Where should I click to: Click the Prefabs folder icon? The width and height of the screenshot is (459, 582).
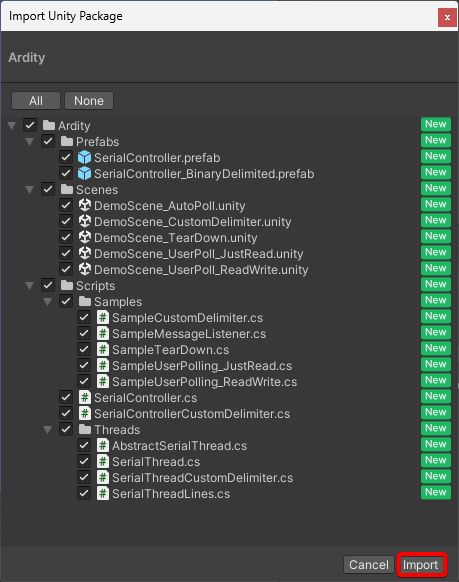click(x=67, y=141)
